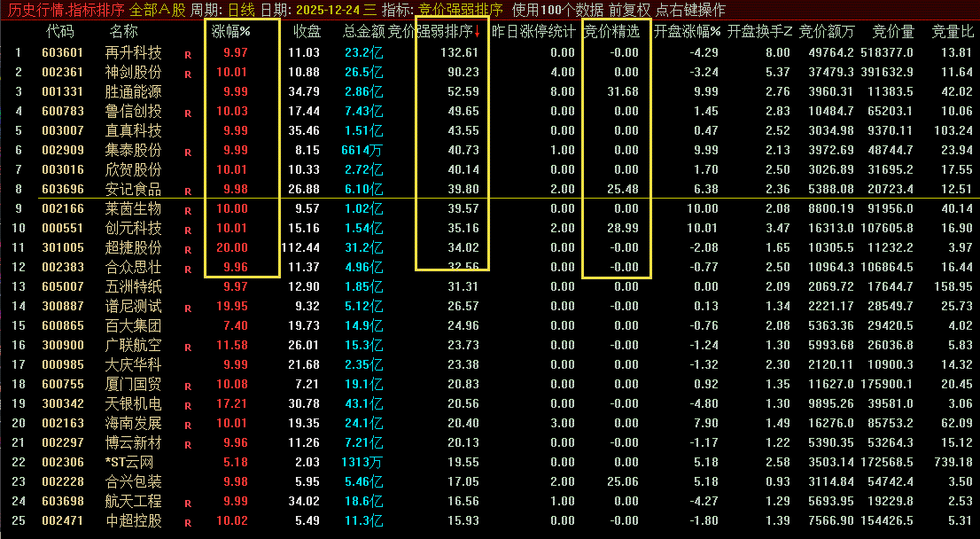Click the 132.61 auction strength value
The height and width of the screenshot is (539, 980).
(x=459, y=52)
